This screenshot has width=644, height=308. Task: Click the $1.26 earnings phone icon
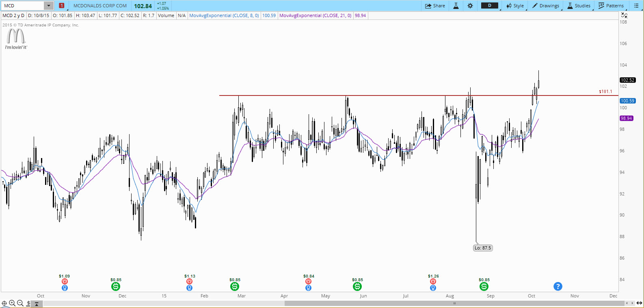[433, 281]
